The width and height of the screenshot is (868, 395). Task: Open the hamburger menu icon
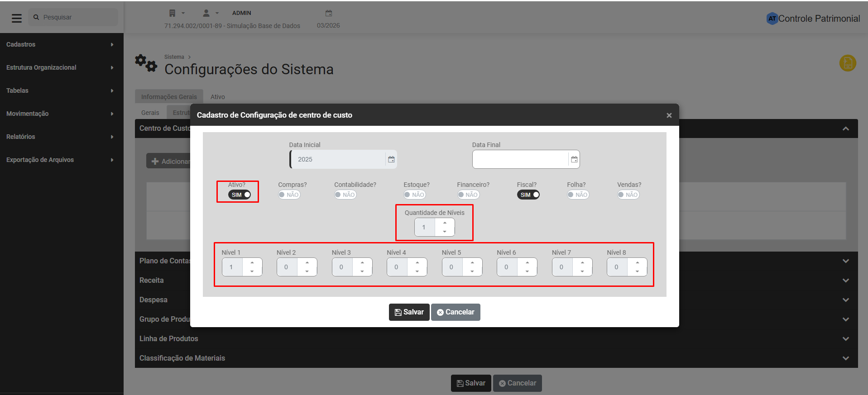(x=17, y=18)
